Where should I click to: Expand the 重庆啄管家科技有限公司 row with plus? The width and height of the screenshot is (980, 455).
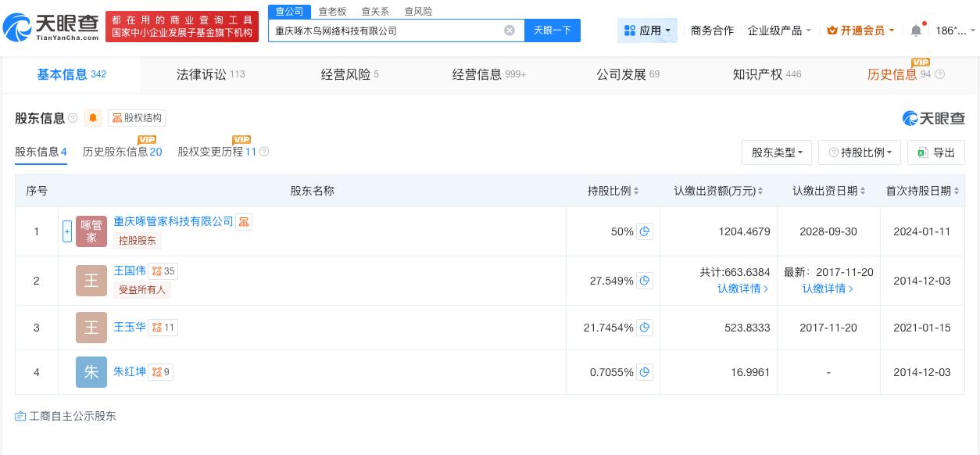click(67, 231)
